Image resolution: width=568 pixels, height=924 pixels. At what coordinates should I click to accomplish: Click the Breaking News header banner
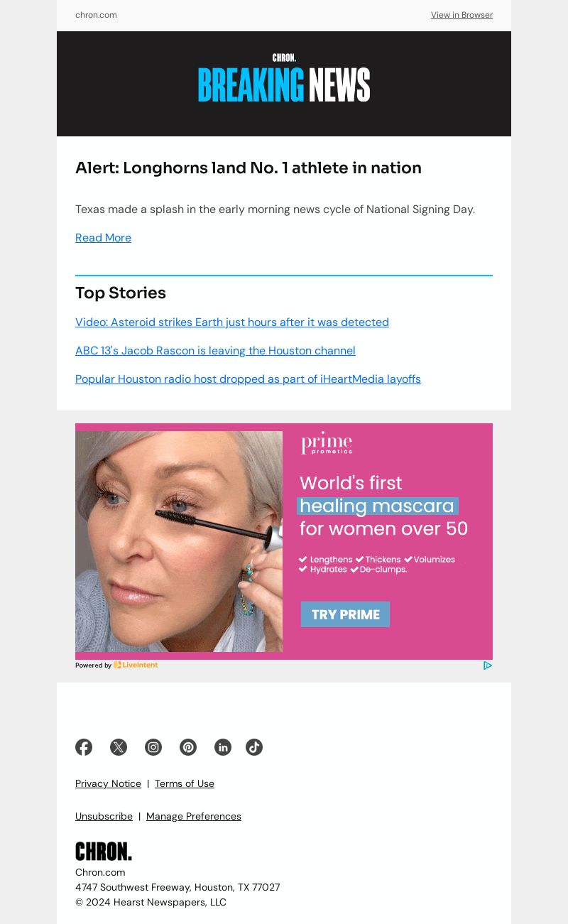[284, 84]
